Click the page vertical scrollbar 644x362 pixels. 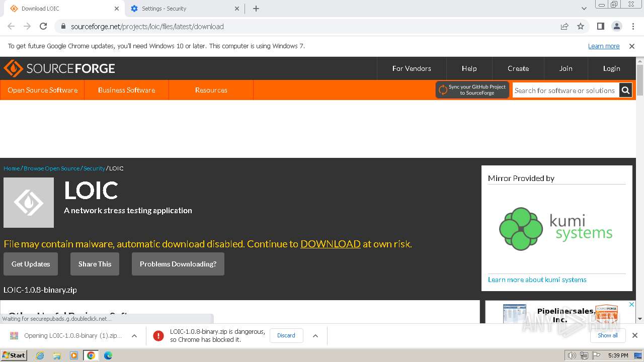(x=640, y=80)
